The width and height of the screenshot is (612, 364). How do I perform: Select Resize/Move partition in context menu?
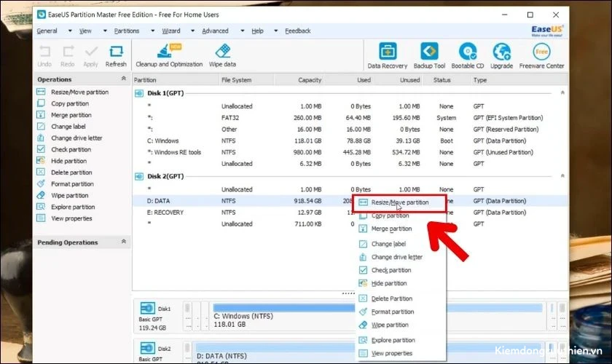point(400,202)
